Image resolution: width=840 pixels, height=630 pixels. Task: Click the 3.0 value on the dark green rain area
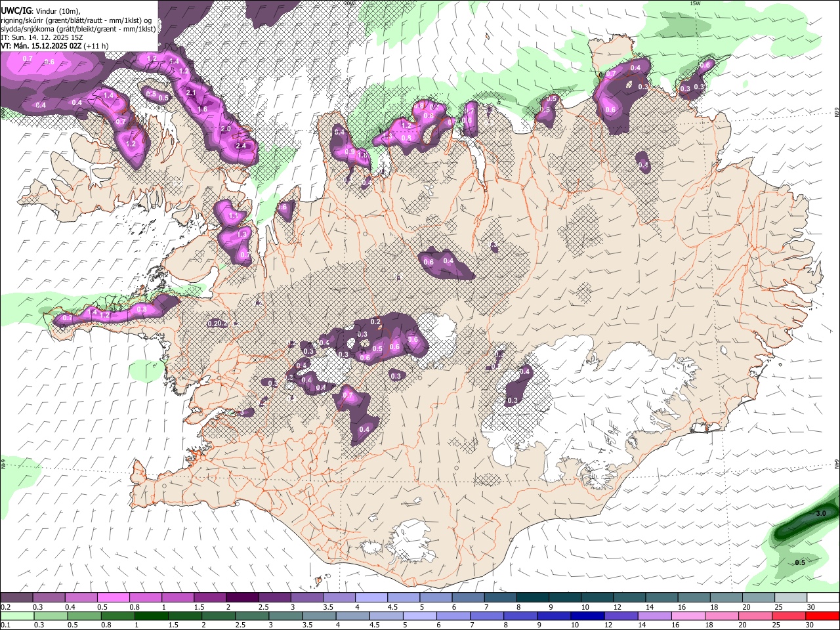click(820, 514)
